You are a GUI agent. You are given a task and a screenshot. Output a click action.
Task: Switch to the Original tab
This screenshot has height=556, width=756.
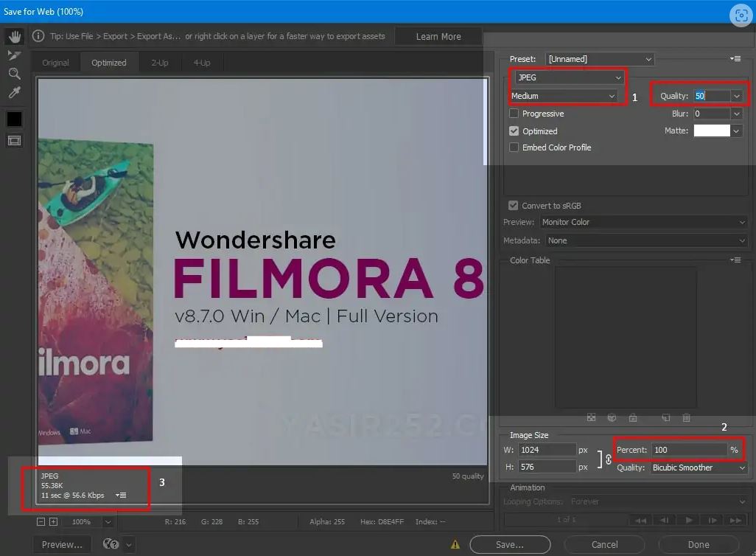[55, 63]
